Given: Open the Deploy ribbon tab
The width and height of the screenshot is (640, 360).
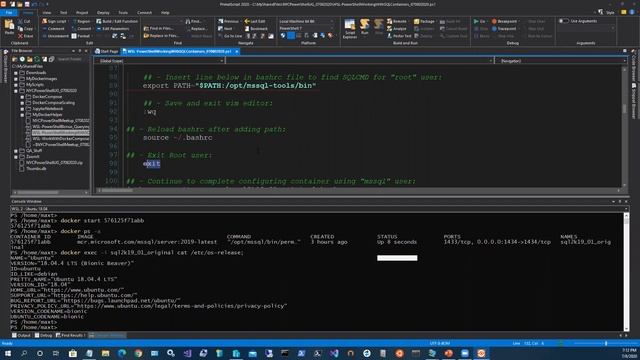Looking at the screenshot, I should 103,13.
